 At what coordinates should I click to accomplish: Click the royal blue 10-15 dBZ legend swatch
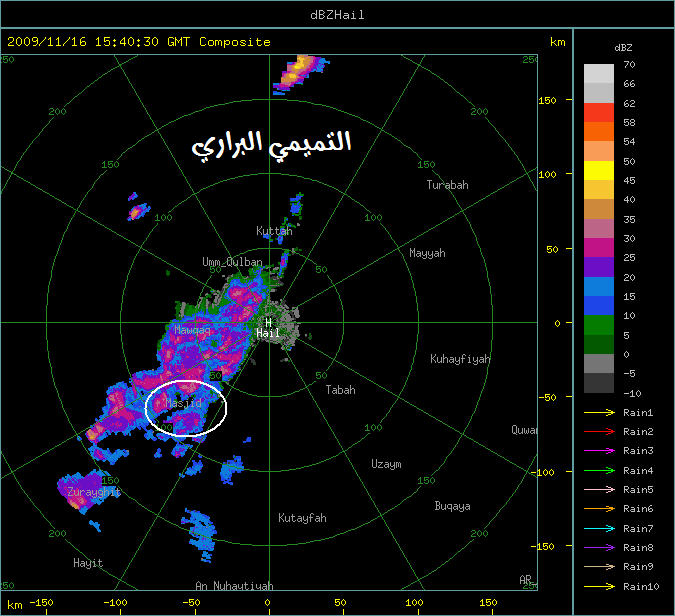tap(599, 306)
